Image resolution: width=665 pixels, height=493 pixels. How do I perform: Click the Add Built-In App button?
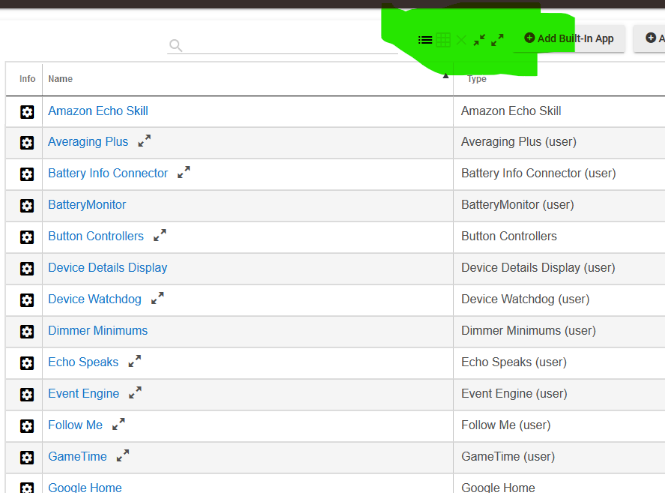569,39
